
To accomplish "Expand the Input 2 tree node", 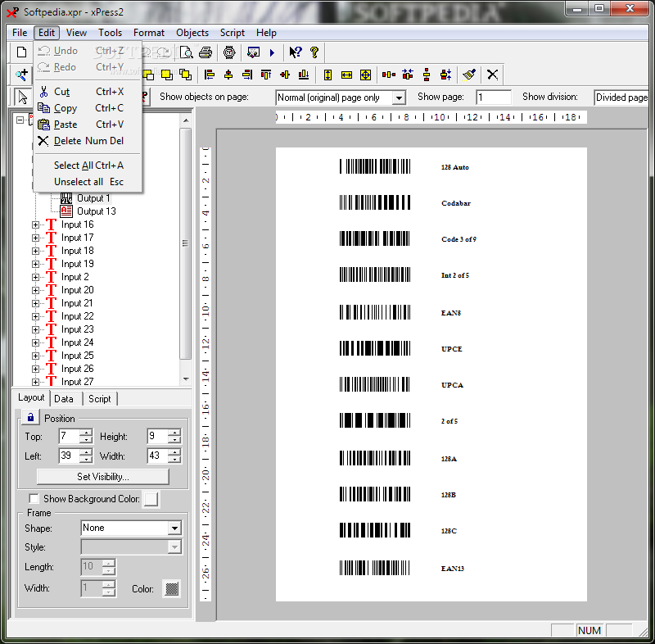I will [35, 277].
